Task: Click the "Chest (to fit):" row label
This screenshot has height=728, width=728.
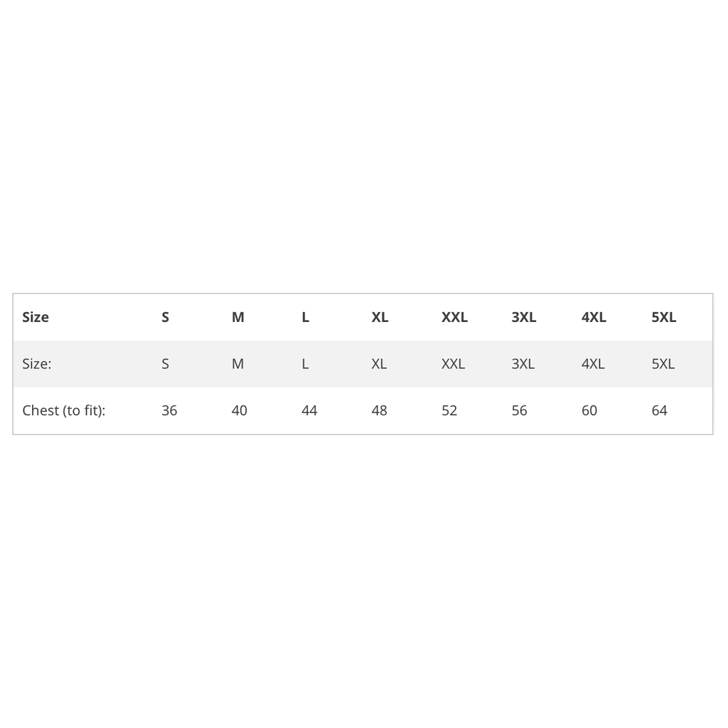Action: 64,410
